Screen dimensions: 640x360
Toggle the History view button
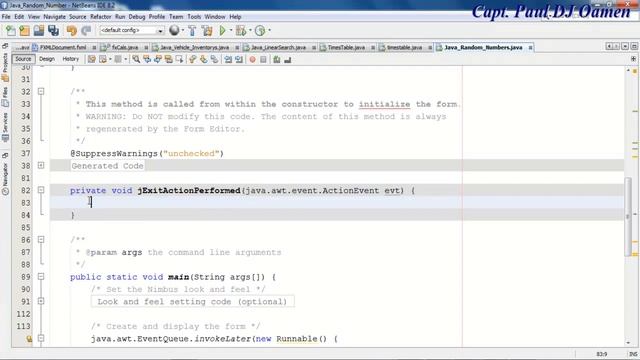pyautogui.click(x=71, y=59)
